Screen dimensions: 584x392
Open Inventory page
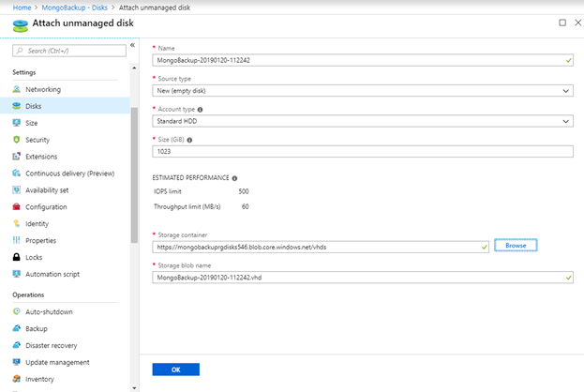pyautogui.click(x=39, y=379)
